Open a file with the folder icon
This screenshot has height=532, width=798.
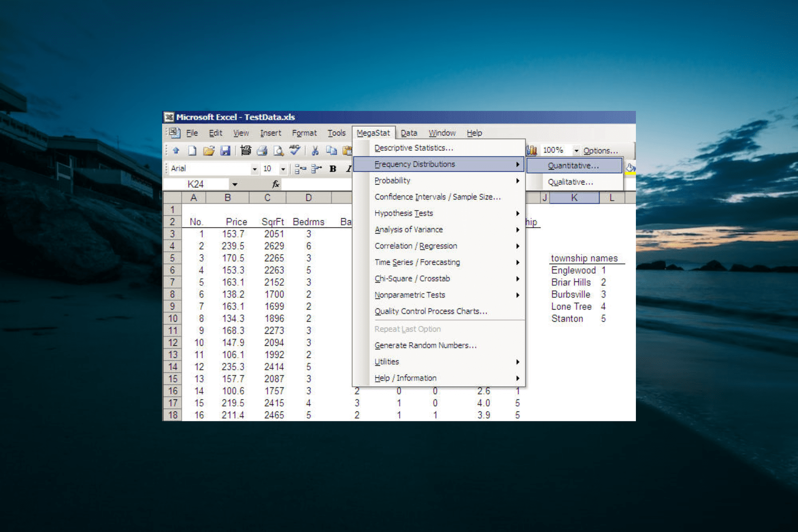pos(209,150)
